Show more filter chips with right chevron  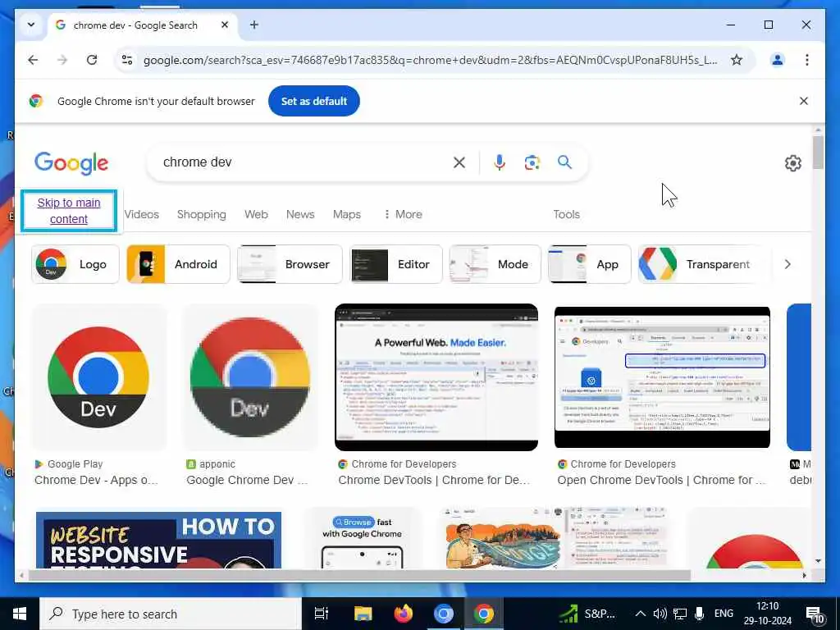(x=787, y=264)
